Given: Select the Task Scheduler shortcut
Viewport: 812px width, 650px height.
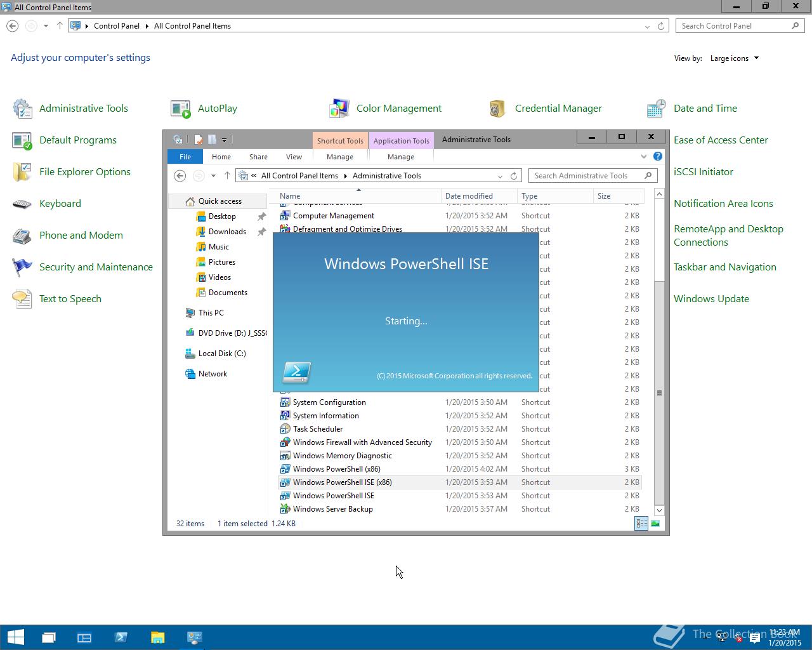Looking at the screenshot, I should (x=461, y=429).
